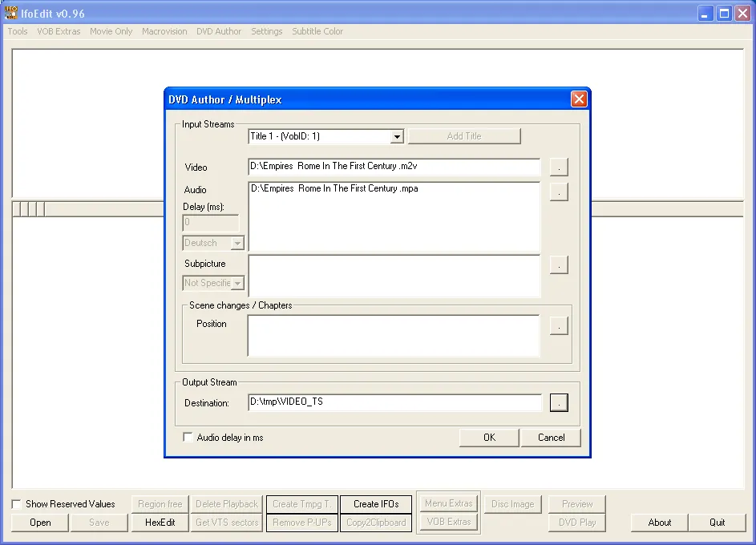Open the Not Specified subpicture language dropdown
Image resolution: width=756 pixels, height=545 pixels.
tap(237, 284)
